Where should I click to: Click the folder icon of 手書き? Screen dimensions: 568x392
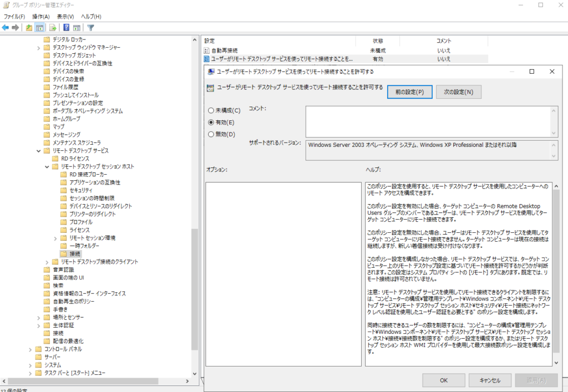(47, 309)
